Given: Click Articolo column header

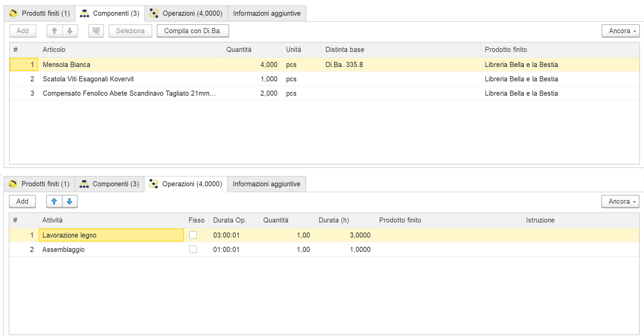Looking at the screenshot, I should pyautogui.click(x=130, y=50).
